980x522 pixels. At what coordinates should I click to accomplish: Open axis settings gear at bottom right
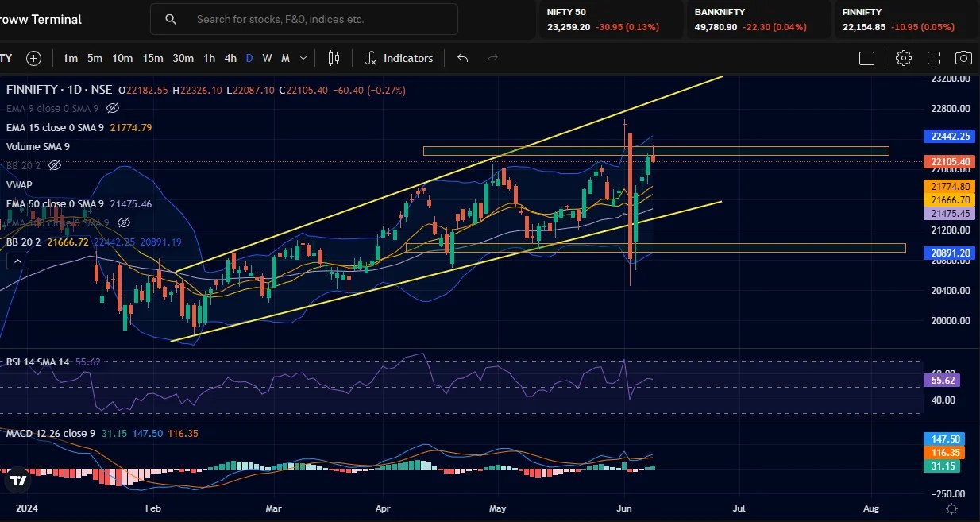[951, 508]
